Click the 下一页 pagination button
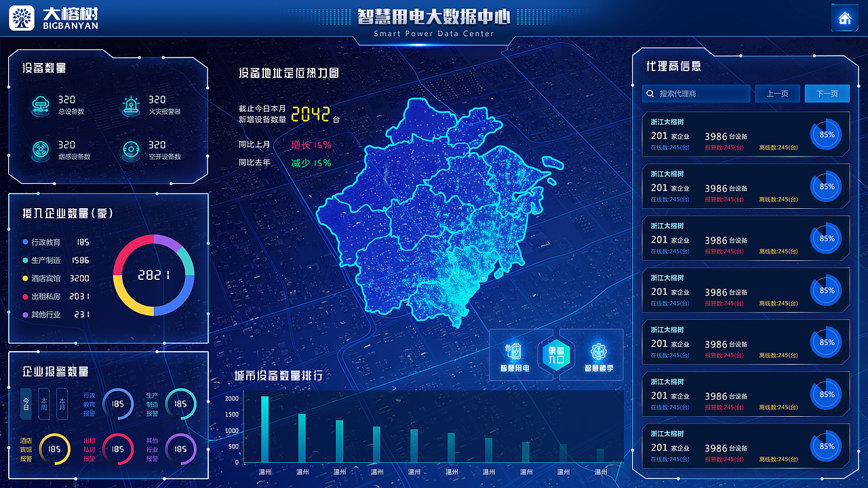The width and height of the screenshot is (868, 488). point(827,93)
